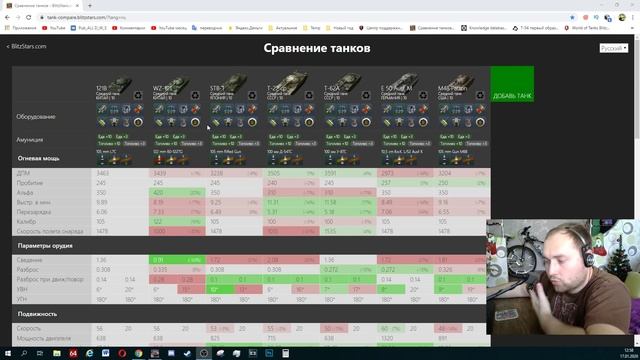
Task: Click the round swap icon next to WZ-121
Action: [x=195, y=96]
